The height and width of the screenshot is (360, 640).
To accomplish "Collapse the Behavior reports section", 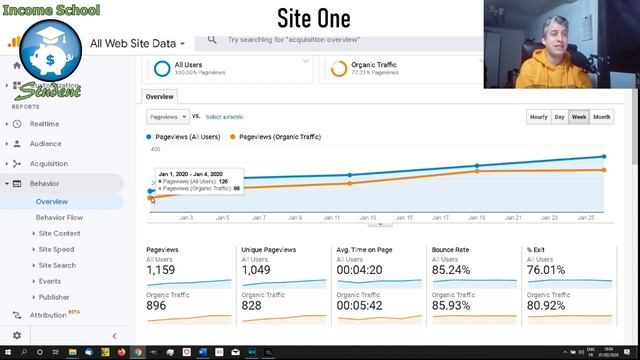I will point(7,184).
